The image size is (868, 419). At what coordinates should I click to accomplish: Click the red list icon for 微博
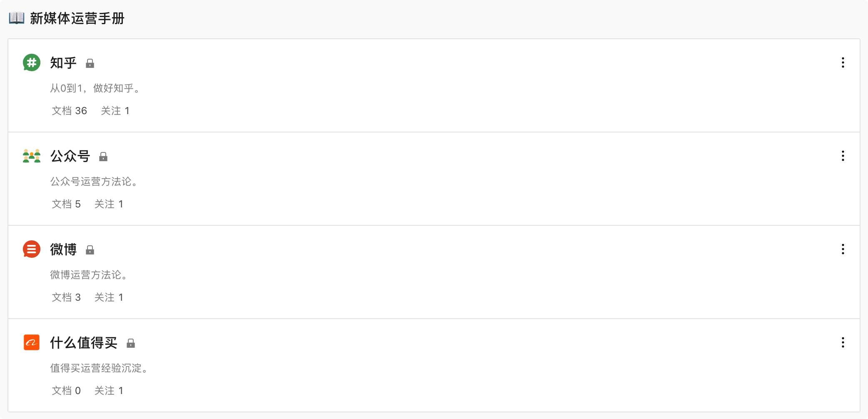point(32,249)
